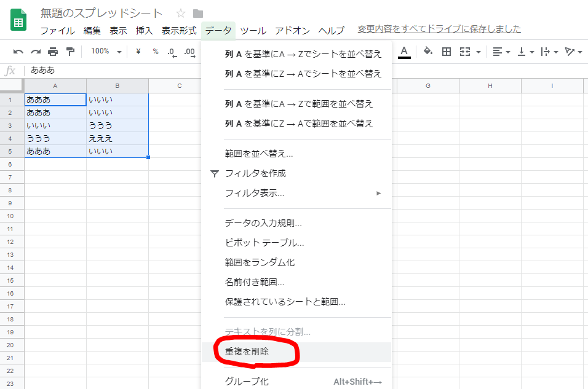Select 範囲を並べ替え... menu item
This screenshot has width=588, height=389.
(x=296, y=154)
